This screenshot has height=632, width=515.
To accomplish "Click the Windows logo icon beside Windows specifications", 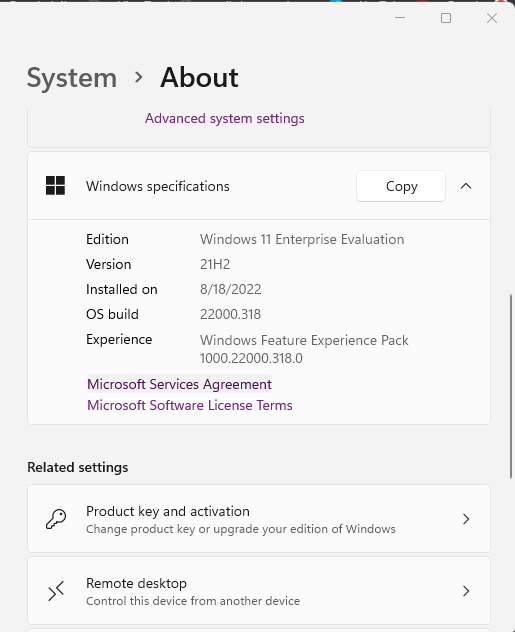I will click(55, 185).
